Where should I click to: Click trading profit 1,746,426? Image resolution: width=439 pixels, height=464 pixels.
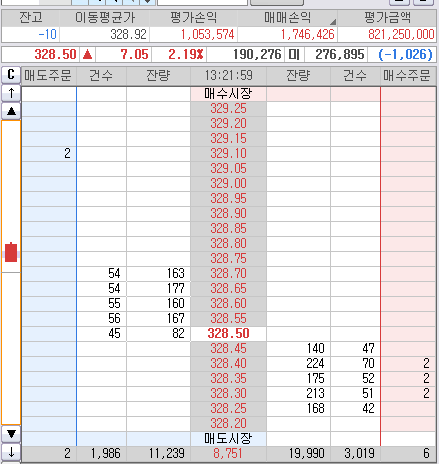pos(307,34)
